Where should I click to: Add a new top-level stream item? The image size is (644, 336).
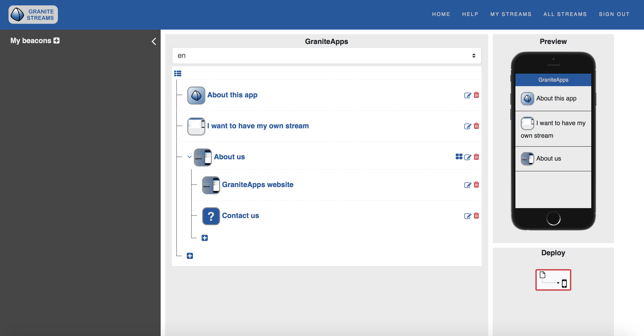[190, 256]
